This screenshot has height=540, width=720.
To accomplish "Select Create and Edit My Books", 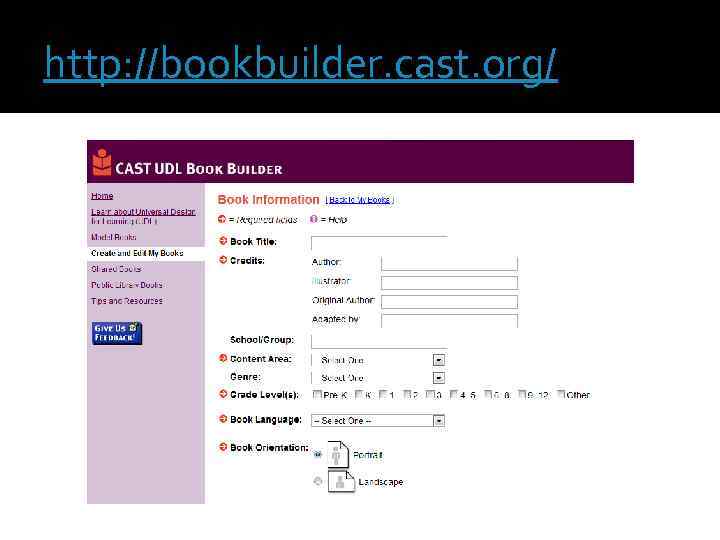I will pos(137,253).
